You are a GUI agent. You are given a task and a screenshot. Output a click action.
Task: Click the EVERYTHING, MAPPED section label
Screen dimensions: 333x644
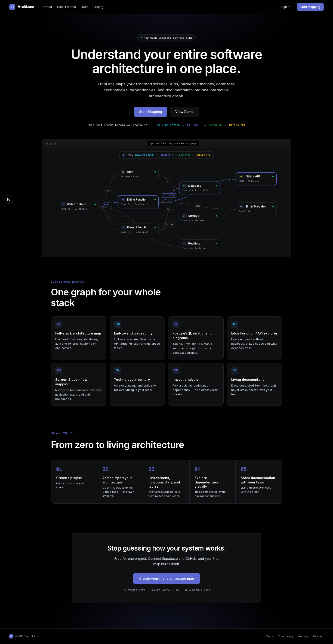point(68,282)
